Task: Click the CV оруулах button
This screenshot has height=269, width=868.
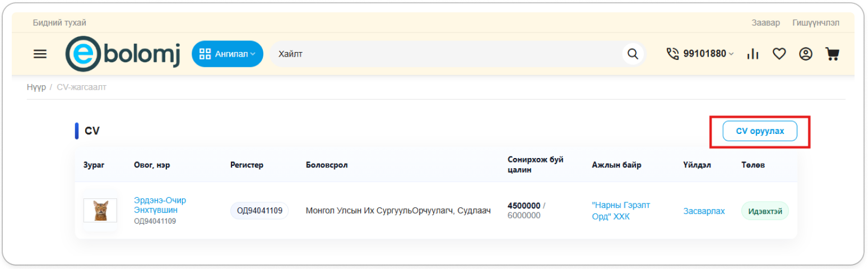Action: (x=759, y=131)
